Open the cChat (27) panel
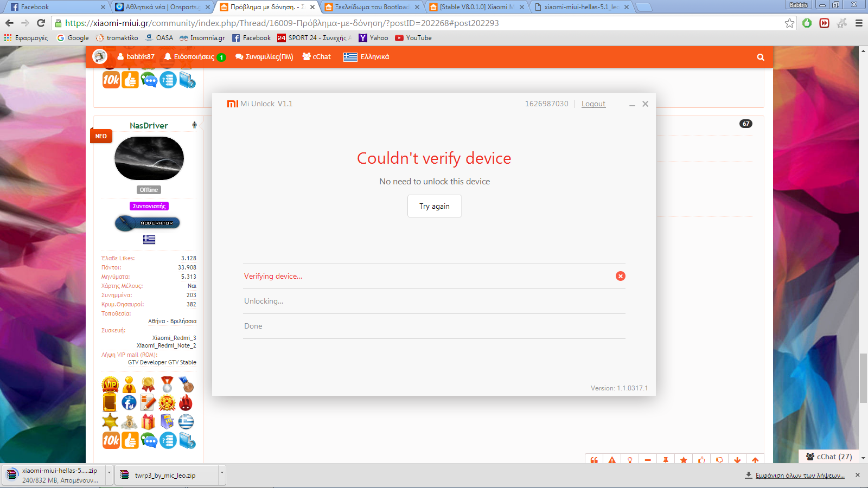Screen dimensions: 868x488 [x=829, y=457]
